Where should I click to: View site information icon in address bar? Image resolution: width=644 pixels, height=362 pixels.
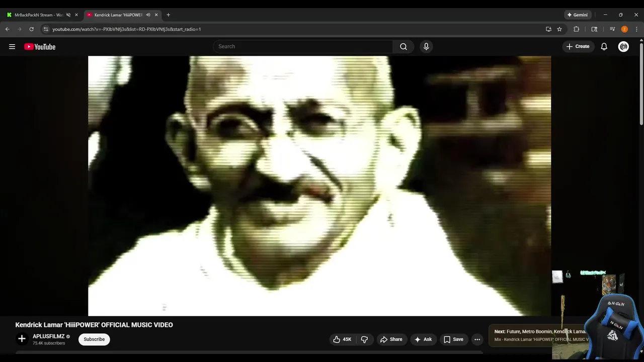(x=46, y=29)
